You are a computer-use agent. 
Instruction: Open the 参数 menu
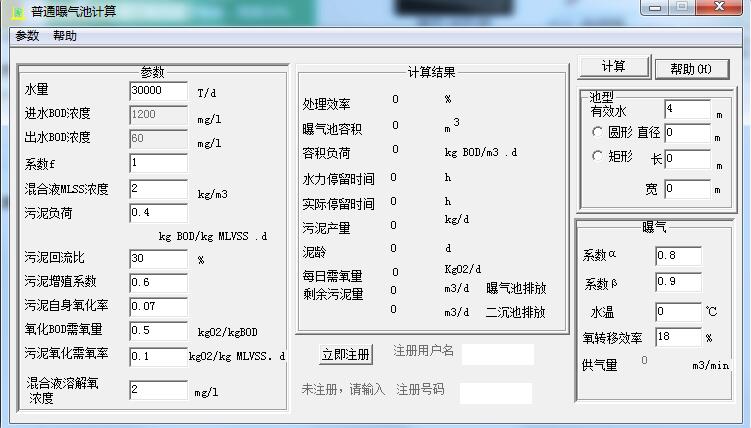coord(27,36)
